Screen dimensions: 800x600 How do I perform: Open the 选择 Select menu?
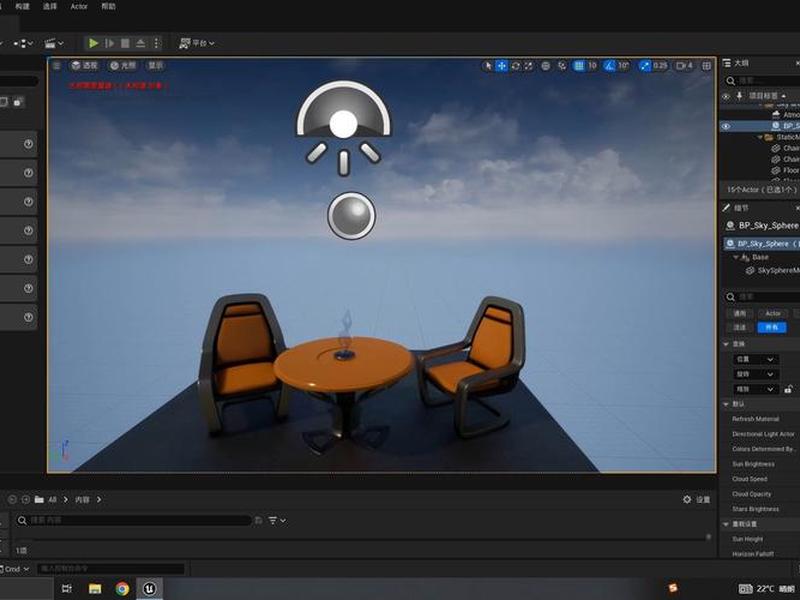pos(49,7)
